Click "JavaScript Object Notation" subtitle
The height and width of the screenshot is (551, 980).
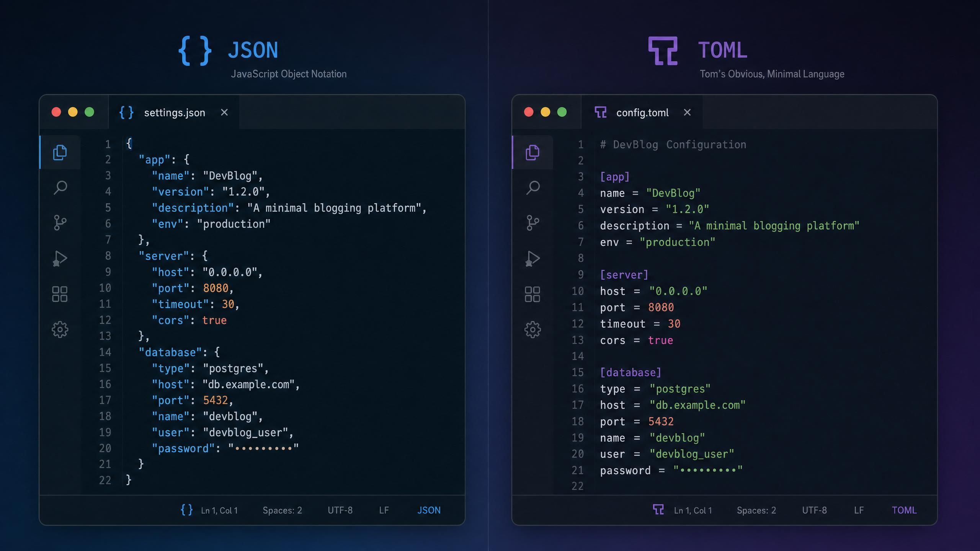click(289, 74)
